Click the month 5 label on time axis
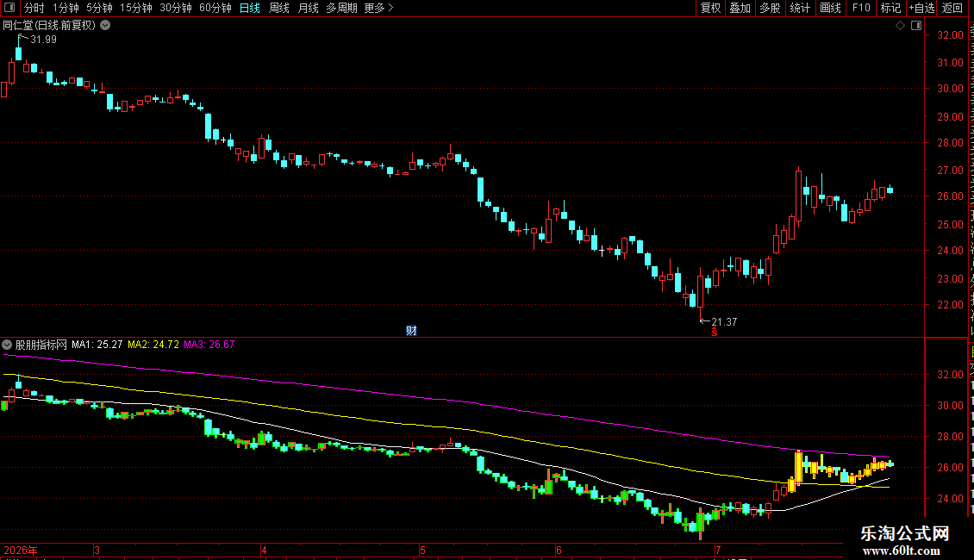 pos(422,550)
